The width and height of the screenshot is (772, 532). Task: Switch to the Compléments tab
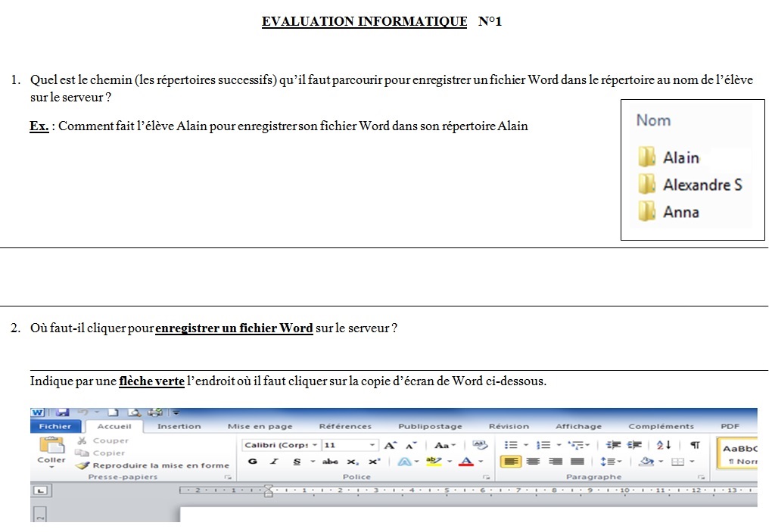pyautogui.click(x=661, y=426)
